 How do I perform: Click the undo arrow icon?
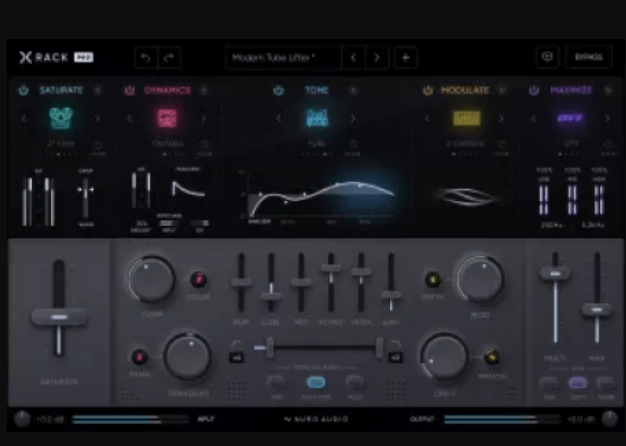pyautogui.click(x=146, y=58)
